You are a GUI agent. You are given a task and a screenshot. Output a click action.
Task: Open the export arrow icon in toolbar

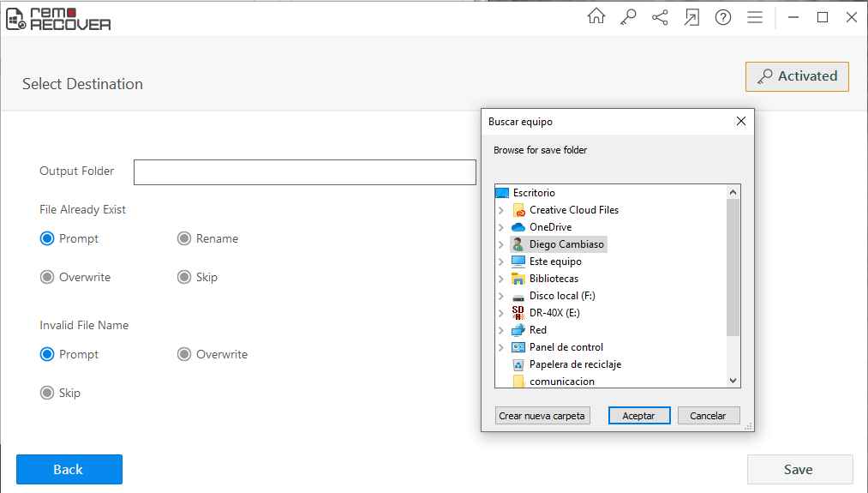tap(691, 17)
